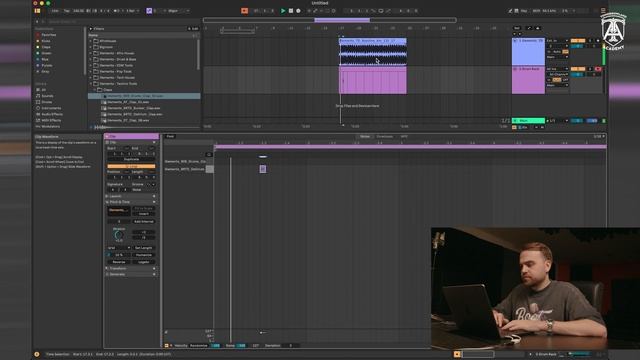
Task: Expand the Elements - EDM Tools folder
Action: (x=91, y=65)
